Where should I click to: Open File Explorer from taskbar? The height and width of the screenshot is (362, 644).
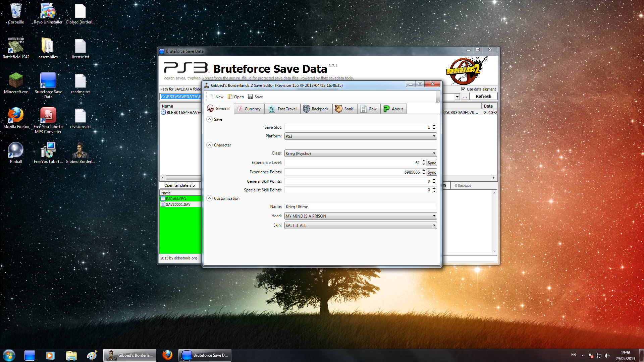point(71,355)
